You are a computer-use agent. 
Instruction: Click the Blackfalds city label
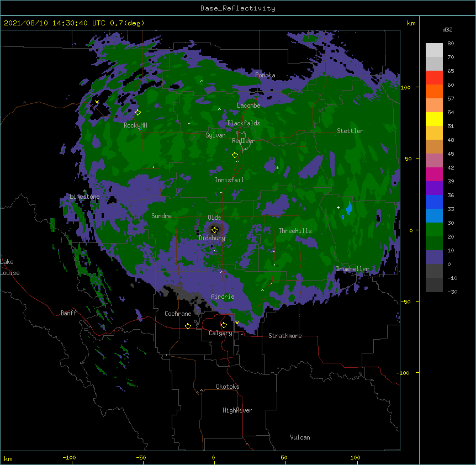tap(244, 123)
